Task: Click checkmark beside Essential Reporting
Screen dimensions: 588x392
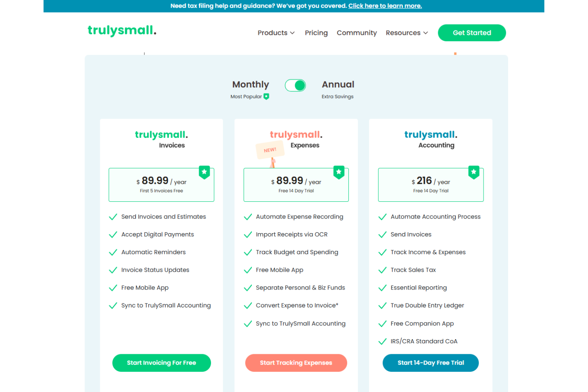Action: tap(383, 288)
